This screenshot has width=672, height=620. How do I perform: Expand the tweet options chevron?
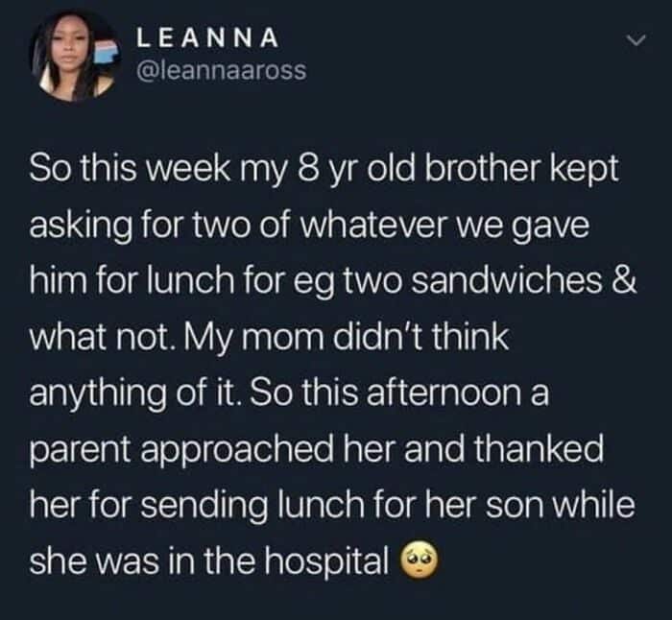pyautogui.click(x=636, y=40)
